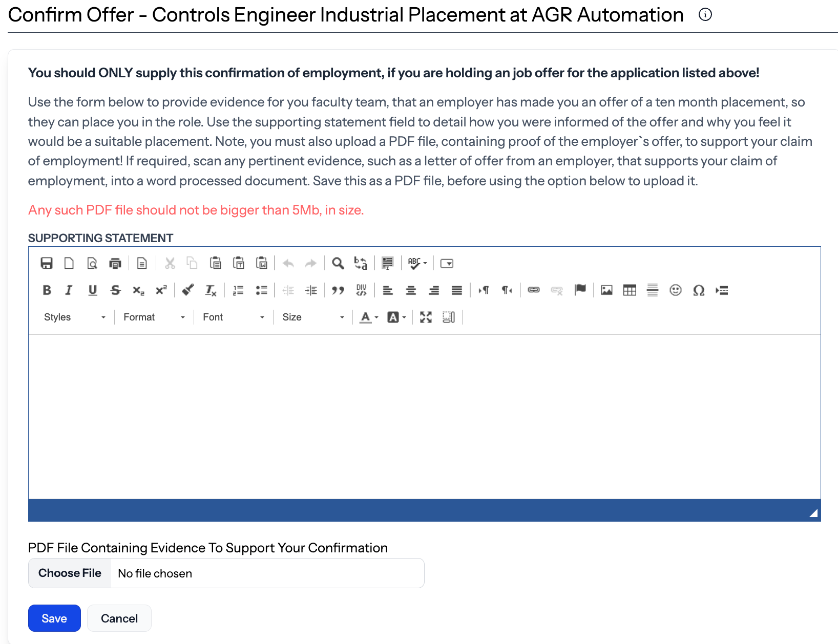Click the Increase Indent icon

pos(311,290)
